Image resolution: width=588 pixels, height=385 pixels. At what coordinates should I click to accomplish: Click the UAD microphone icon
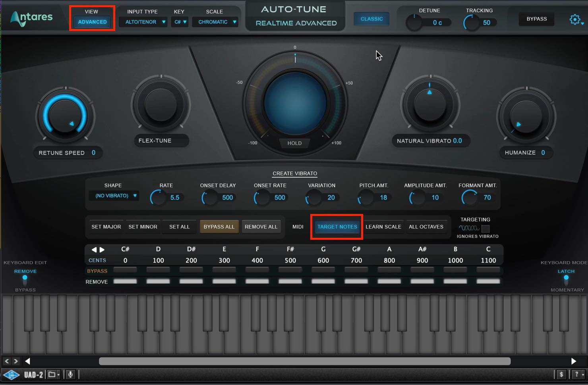(71, 375)
